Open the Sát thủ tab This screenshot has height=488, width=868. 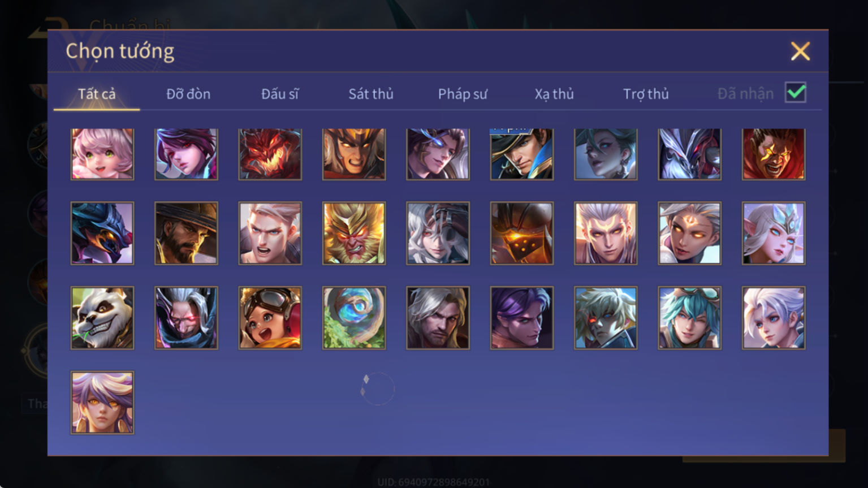point(371,94)
